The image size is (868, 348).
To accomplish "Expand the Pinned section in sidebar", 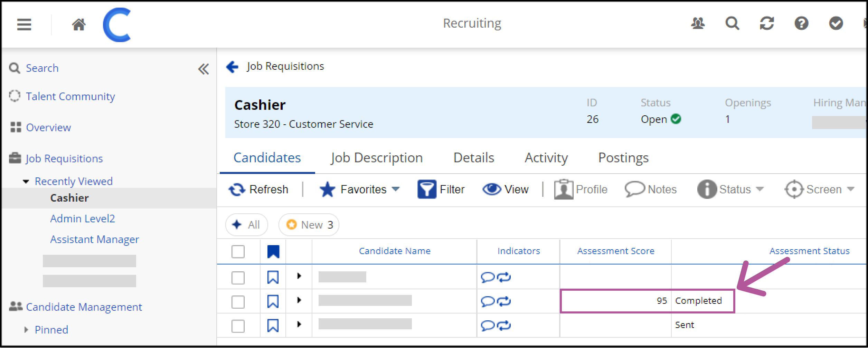I will tap(26, 330).
